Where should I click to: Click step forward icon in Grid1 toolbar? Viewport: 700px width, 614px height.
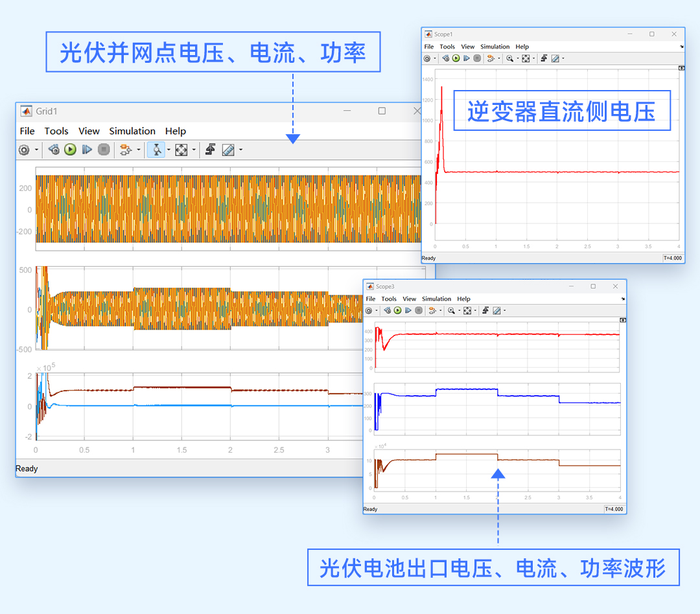pyautogui.click(x=87, y=150)
